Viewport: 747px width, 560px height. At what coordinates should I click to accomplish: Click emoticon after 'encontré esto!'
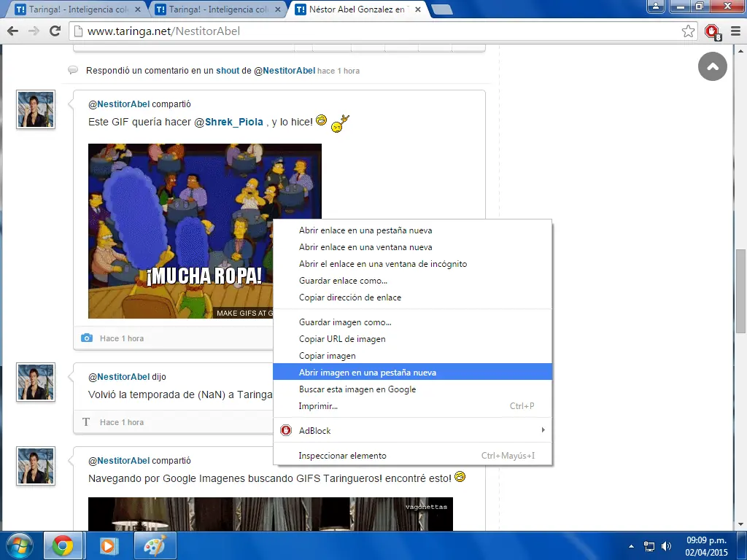click(x=460, y=476)
